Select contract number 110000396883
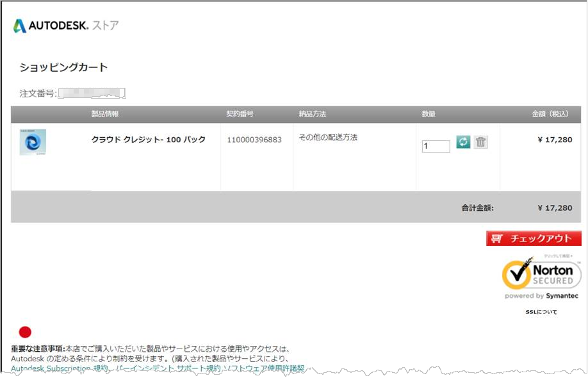588x378 pixels. tap(254, 140)
